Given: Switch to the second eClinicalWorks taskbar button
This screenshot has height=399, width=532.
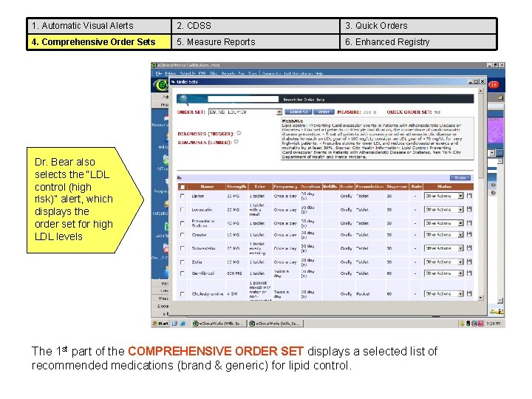Looking at the screenshot, I should [275, 324].
